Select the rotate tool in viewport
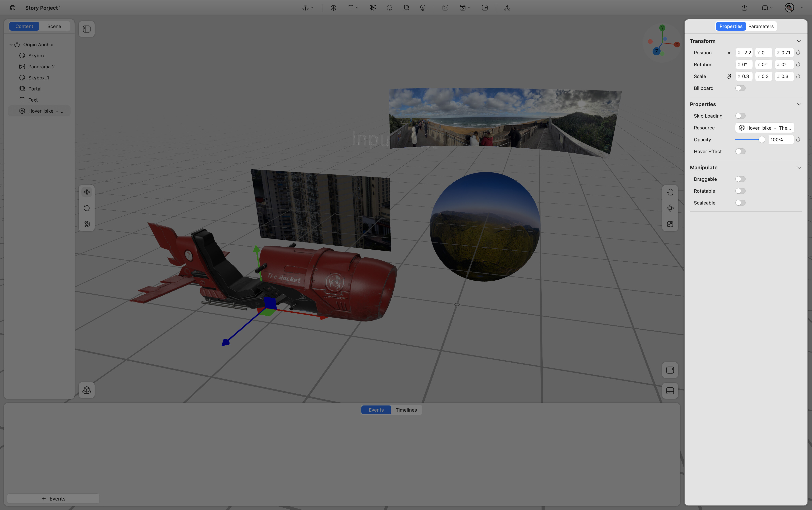 tap(87, 208)
